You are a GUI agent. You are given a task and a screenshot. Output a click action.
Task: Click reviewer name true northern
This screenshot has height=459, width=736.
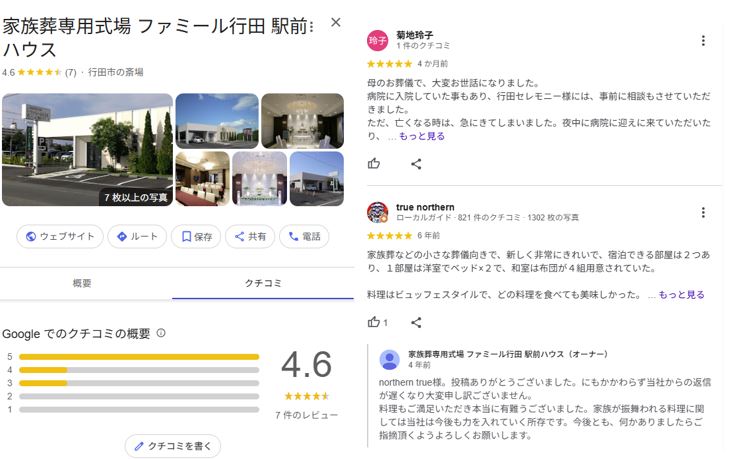pyautogui.click(x=425, y=207)
